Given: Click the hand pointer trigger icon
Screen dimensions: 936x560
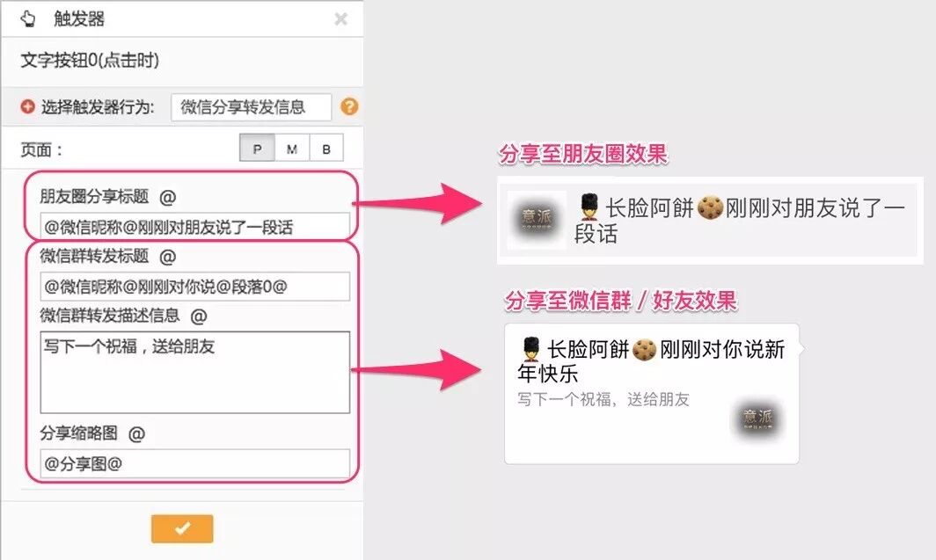Looking at the screenshot, I should click(27, 19).
